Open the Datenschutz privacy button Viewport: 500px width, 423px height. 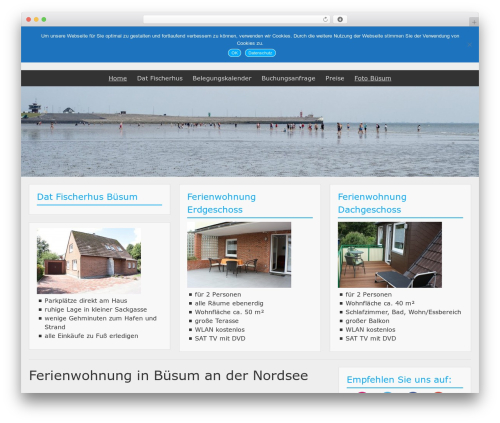click(x=260, y=53)
